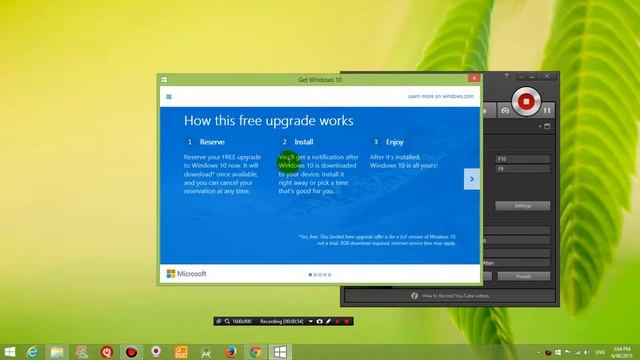Open the orange app icon on taskbar

[181, 352]
